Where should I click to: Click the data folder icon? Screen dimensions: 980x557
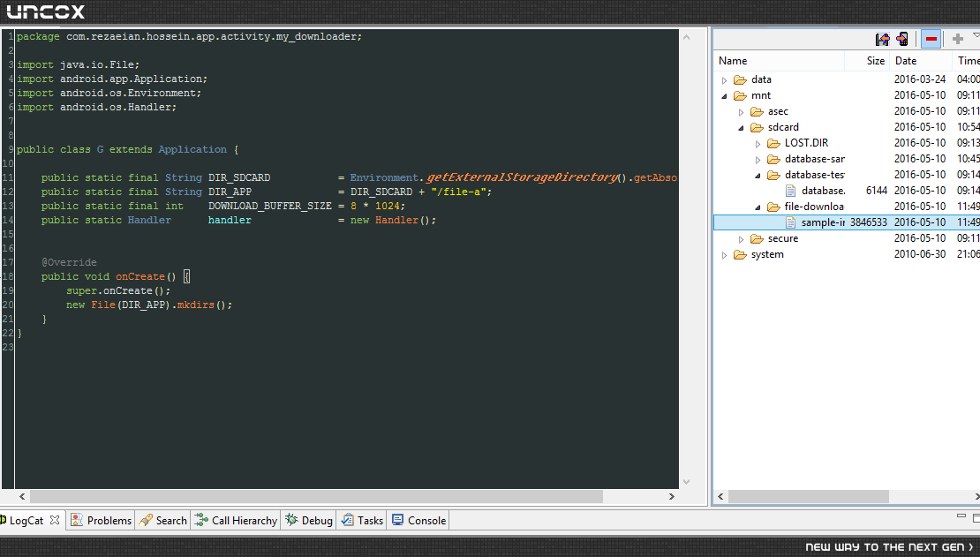[x=740, y=79]
